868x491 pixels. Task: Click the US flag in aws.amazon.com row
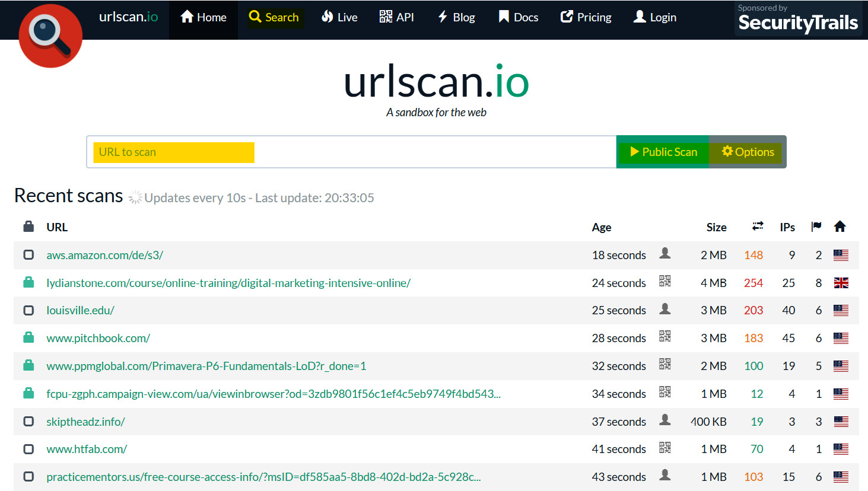pos(841,255)
